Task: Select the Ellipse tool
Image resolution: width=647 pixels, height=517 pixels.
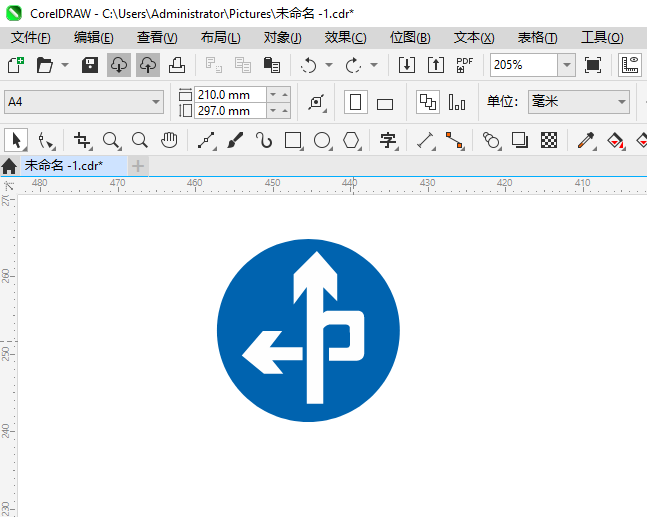Action: tap(322, 141)
